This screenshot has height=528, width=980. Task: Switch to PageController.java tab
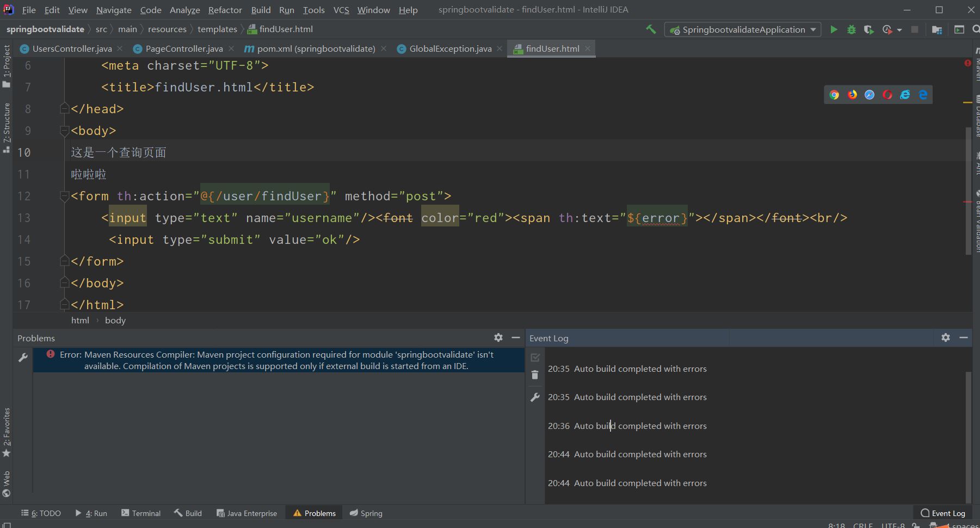184,48
